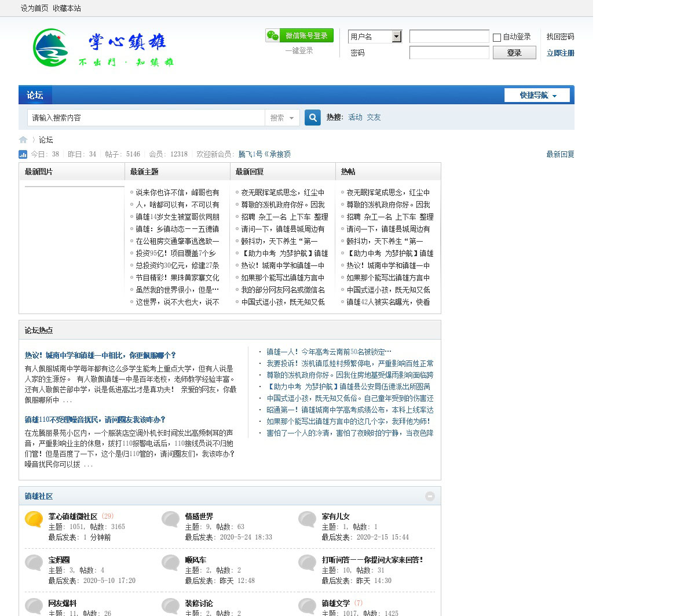Viewport: 695px width, 616px height.
Task: Open post 镇雄14岁女生被堂哥伙同朋
Action: (x=177, y=217)
